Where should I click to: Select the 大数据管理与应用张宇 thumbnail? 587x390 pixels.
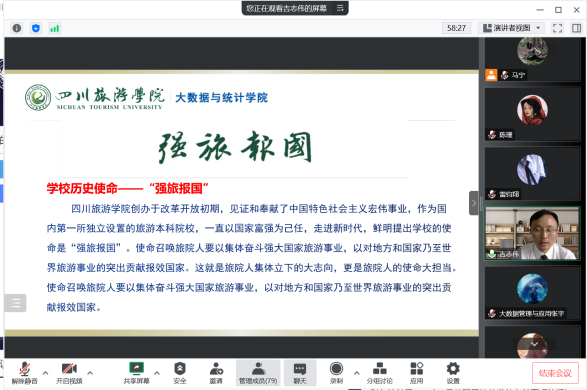point(532,293)
